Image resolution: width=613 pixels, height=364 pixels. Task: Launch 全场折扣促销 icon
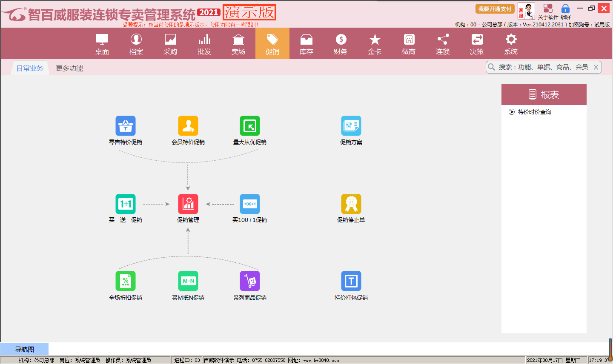coord(126,281)
